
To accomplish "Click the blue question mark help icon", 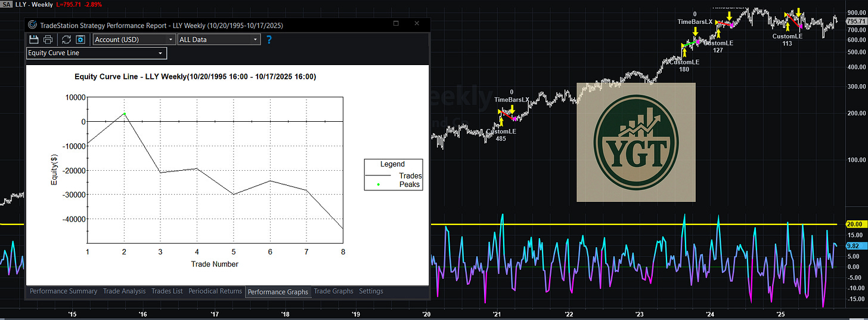I will [x=269, y=39].
